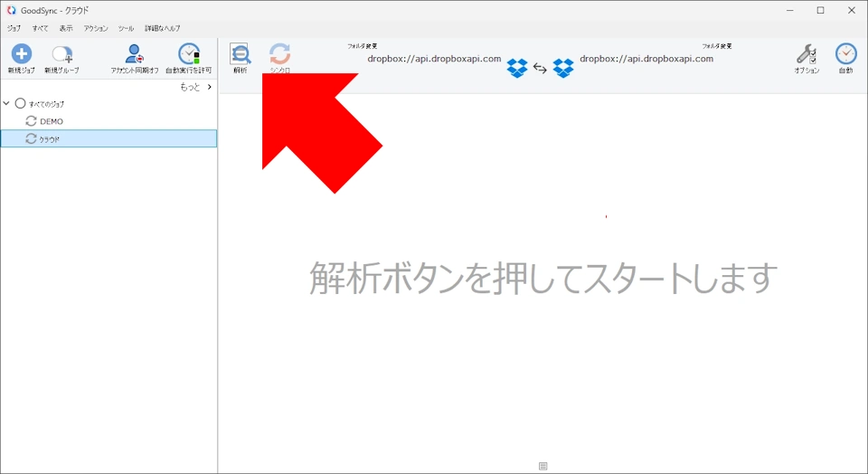Create a job with 新規ジョブ icon
This screenshot has width=868, height=474.
coord(21,54)
